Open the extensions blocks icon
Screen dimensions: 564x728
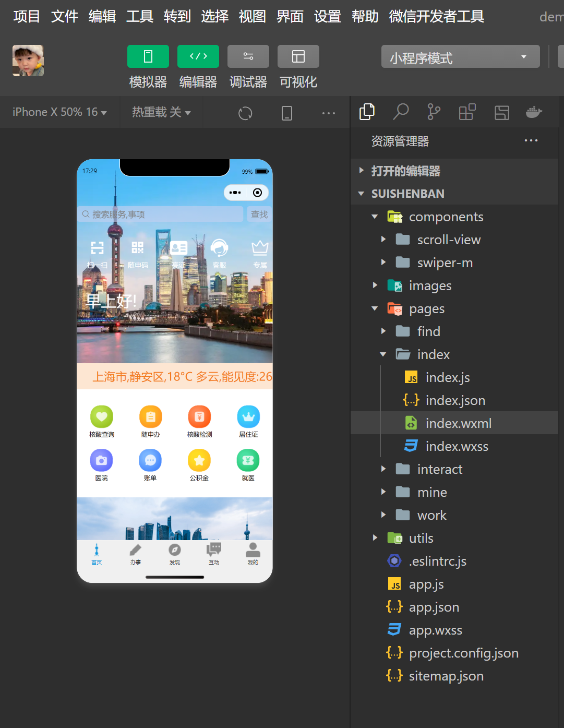(467, 112)
